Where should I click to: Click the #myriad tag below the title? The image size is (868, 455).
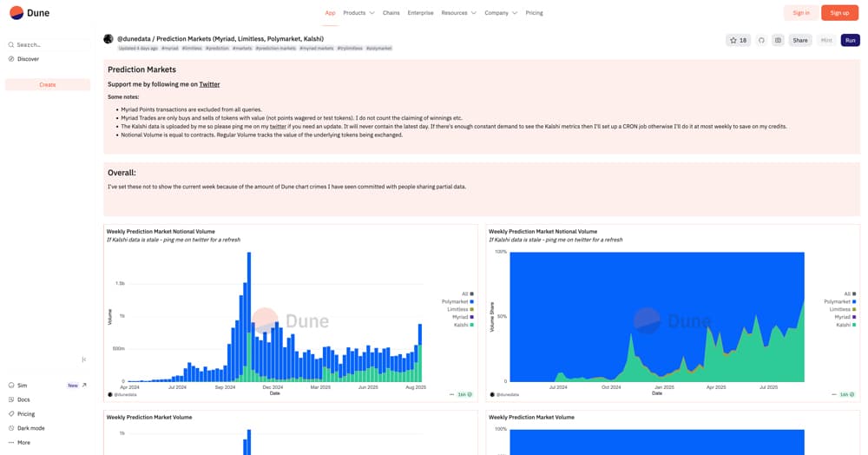pyautogui.click(x=170, y=48)
